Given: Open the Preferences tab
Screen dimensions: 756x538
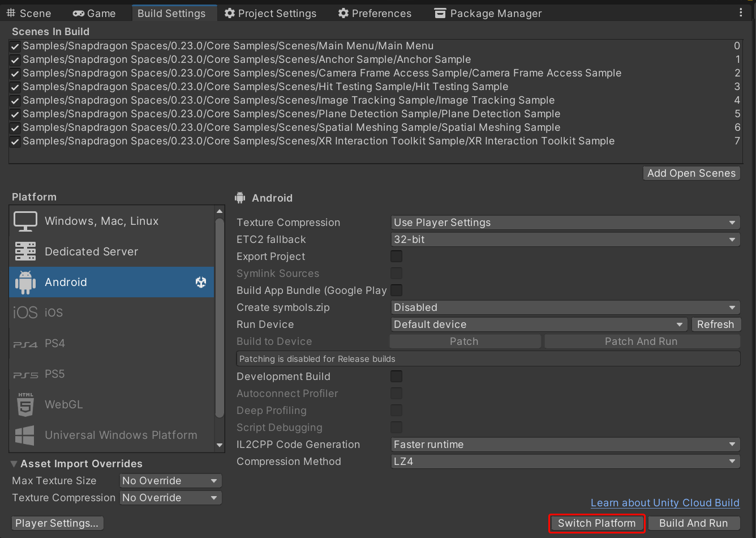Looking at the screenshot, I should [x=375, y=13].
